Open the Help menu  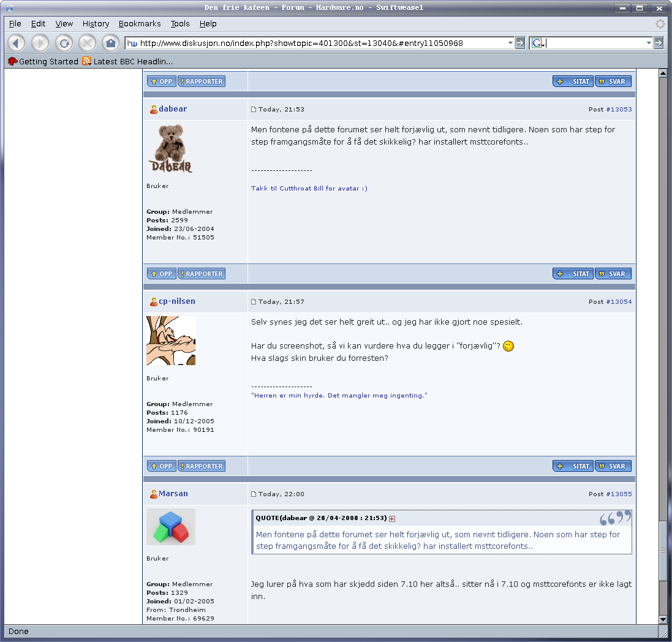208,23
